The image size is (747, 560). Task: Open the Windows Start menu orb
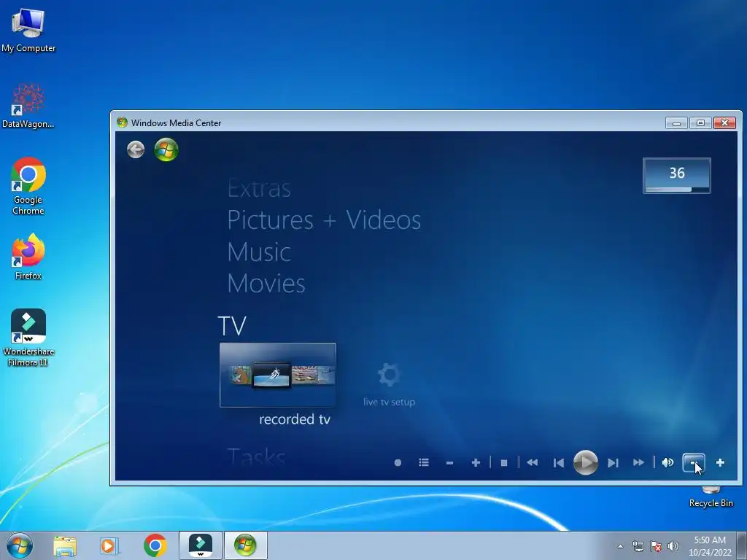pos(20,545)
